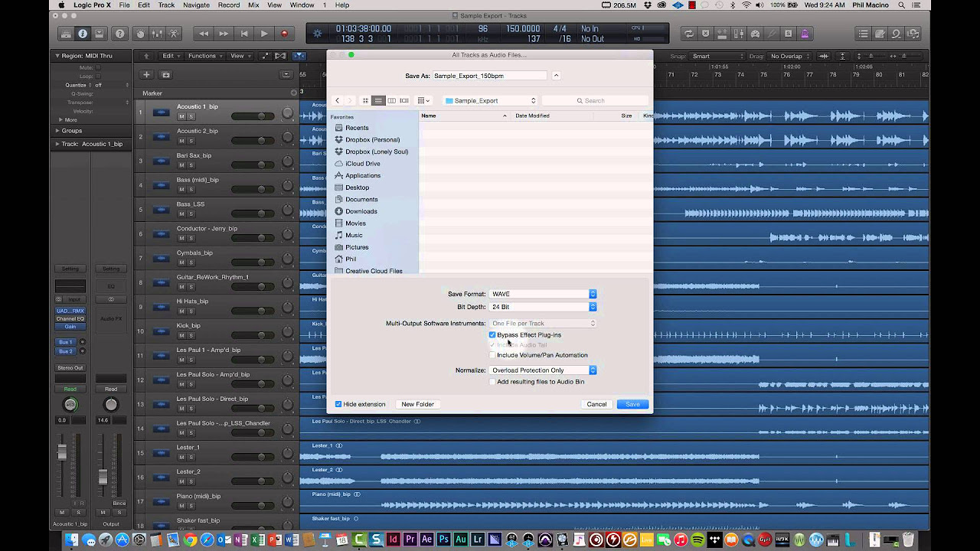Select Downloads in Favorites sidebar
Image resolution: width=980 pixels, height=551 pixels.
click(x=361, y=211)
